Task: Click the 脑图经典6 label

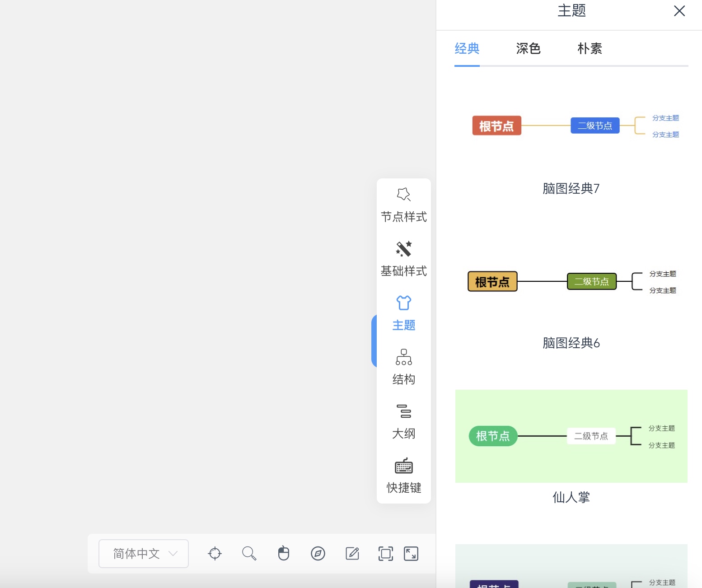Action: (x=571, y=343)
